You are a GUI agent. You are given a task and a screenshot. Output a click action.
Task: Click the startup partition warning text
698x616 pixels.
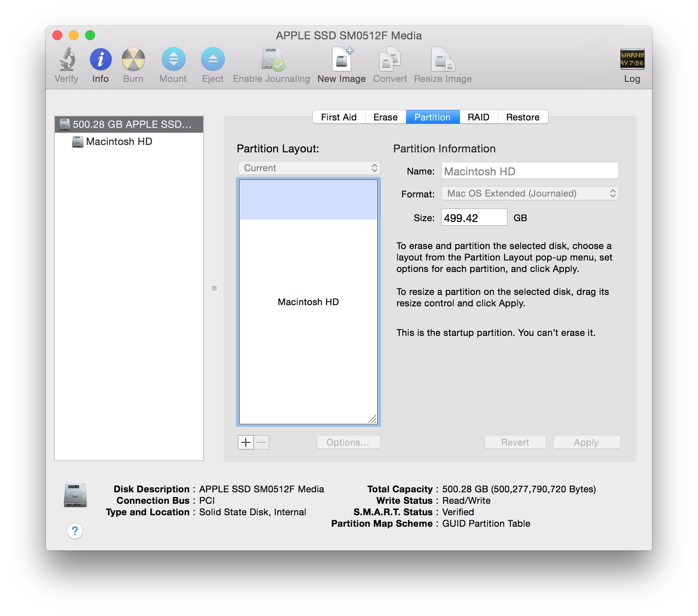(496, 333)
